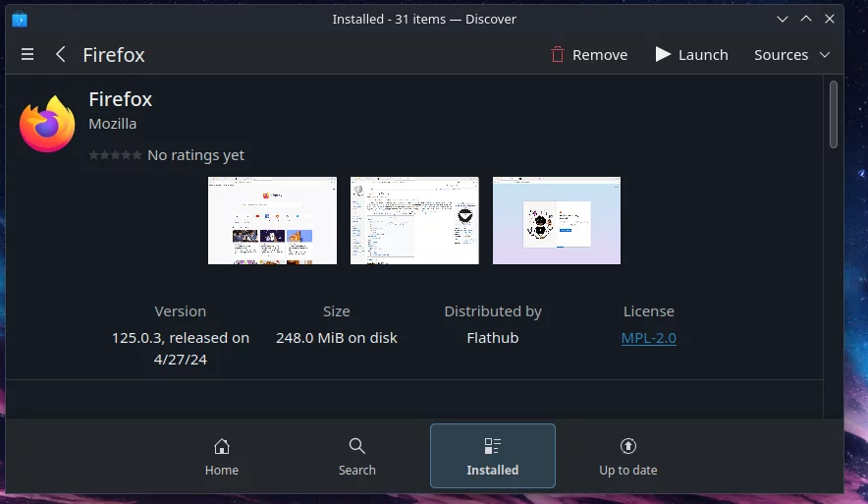View third screenshot with light blue background
The height and width of the screenshot is (504, 868).
[x=557, y=220]
